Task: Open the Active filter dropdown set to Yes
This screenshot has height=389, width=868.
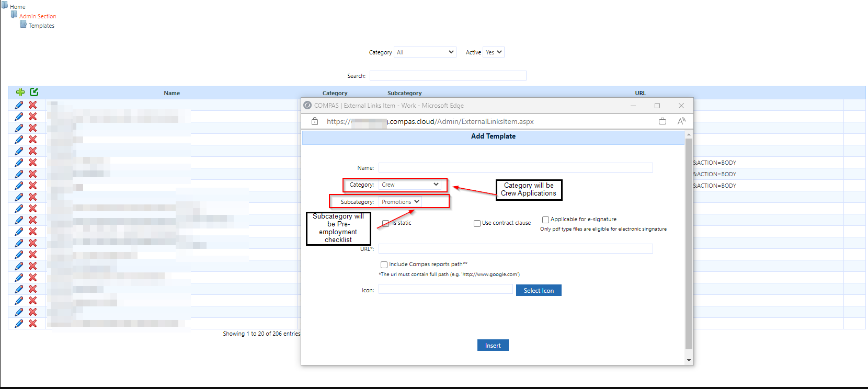Action: [493, 52]
